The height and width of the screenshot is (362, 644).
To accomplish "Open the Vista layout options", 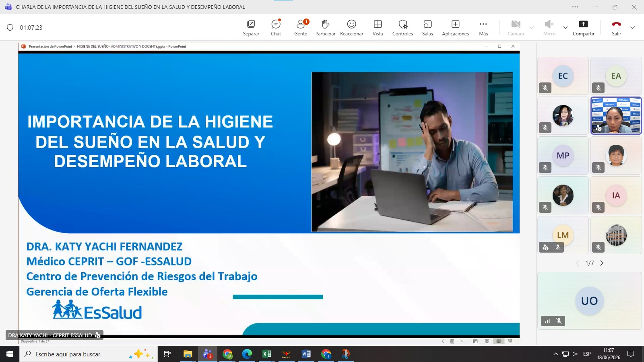I will pos(378,27).
